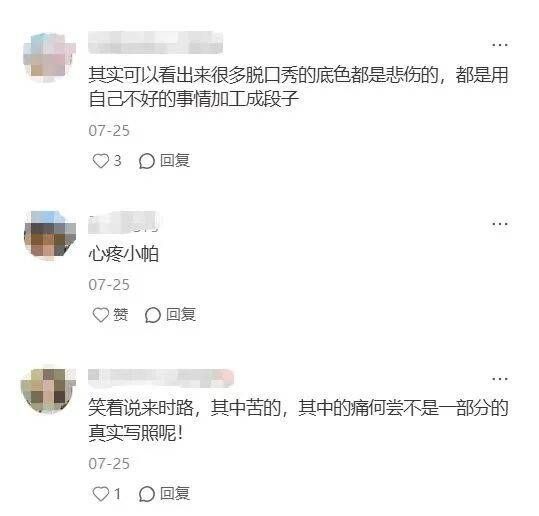The width and height of the screenshot is (539, 516).
Task: Click reply bubble icon under first comment
Action: point(147,161)
